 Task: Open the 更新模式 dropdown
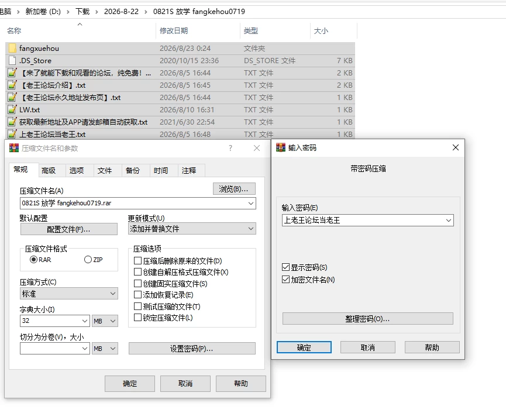click(x=192, y=229)
